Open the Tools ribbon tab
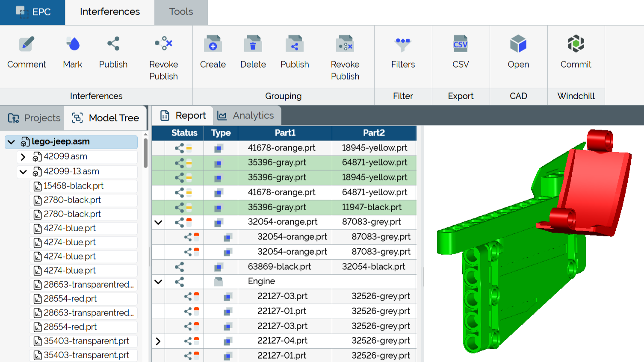Image resolution: width=644 pixels, height=362 pixels. (x=180, y=12)
